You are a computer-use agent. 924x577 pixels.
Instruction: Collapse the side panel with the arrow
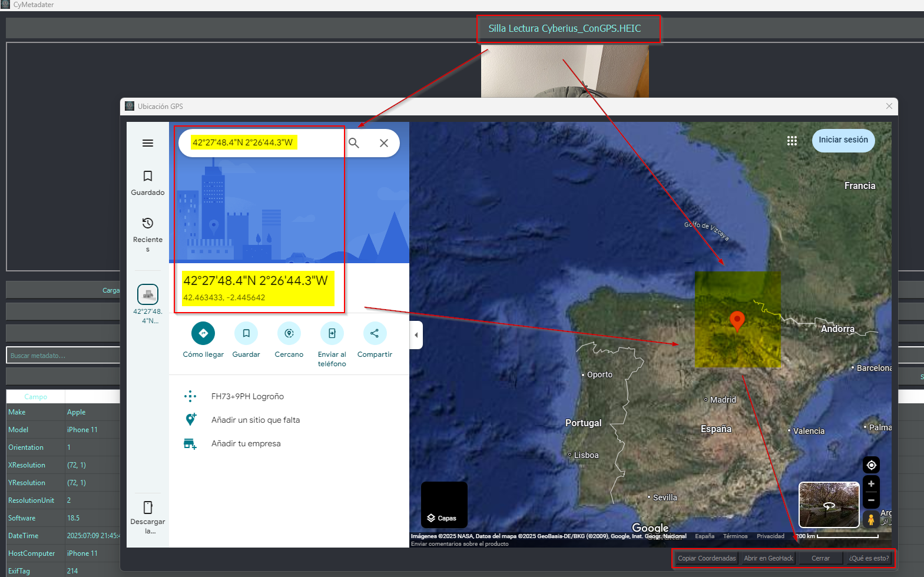(x=416, y=335)
